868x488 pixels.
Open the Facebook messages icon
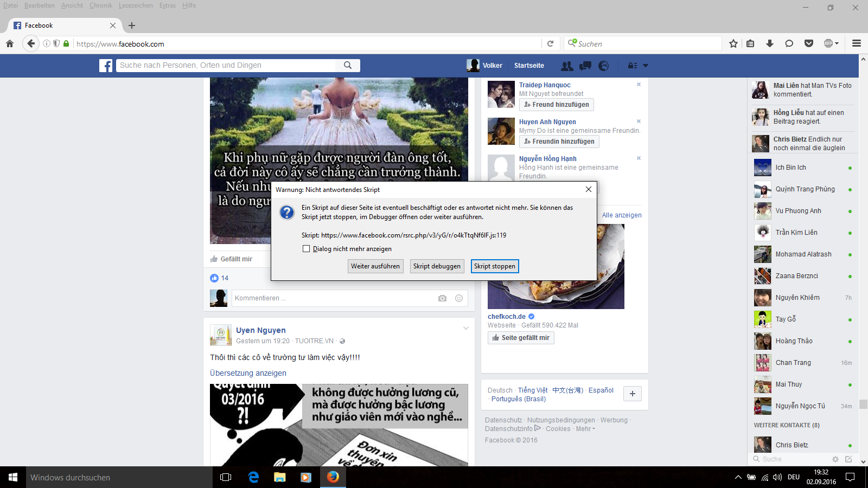pos(585,66)
